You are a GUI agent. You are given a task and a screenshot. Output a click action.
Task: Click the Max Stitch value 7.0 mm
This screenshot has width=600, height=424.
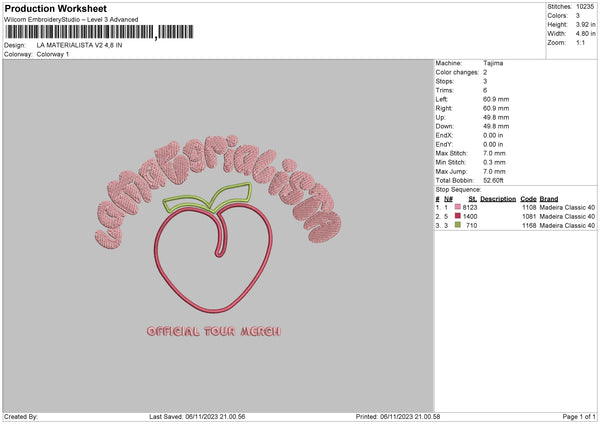(x=494, y=153)
